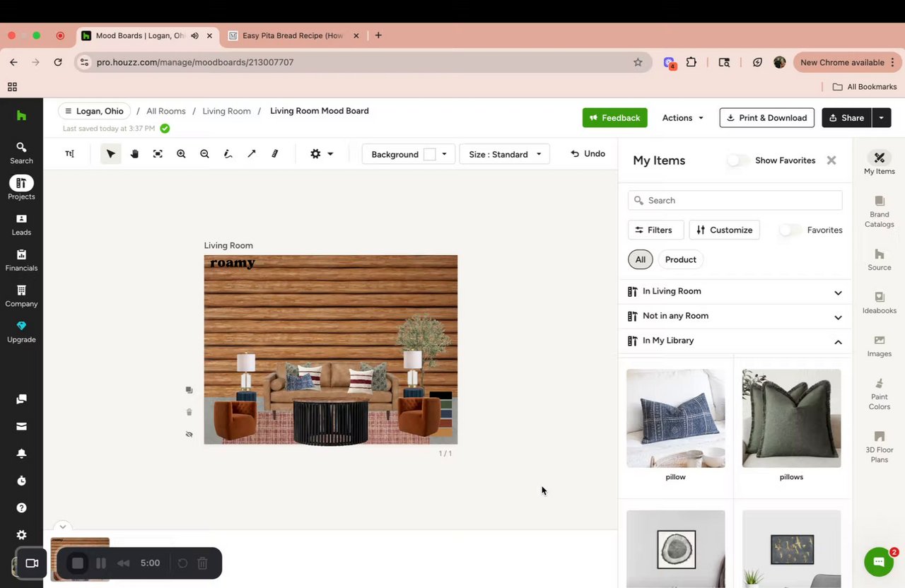Viewport: 905px width, 588px height.
Task: Open notifications bell in the sidebar
Action: tap(21, 454)
